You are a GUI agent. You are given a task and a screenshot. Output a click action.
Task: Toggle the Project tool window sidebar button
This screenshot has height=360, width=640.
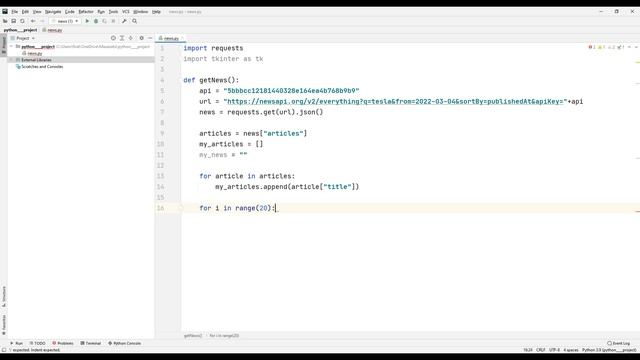(4, 45)
